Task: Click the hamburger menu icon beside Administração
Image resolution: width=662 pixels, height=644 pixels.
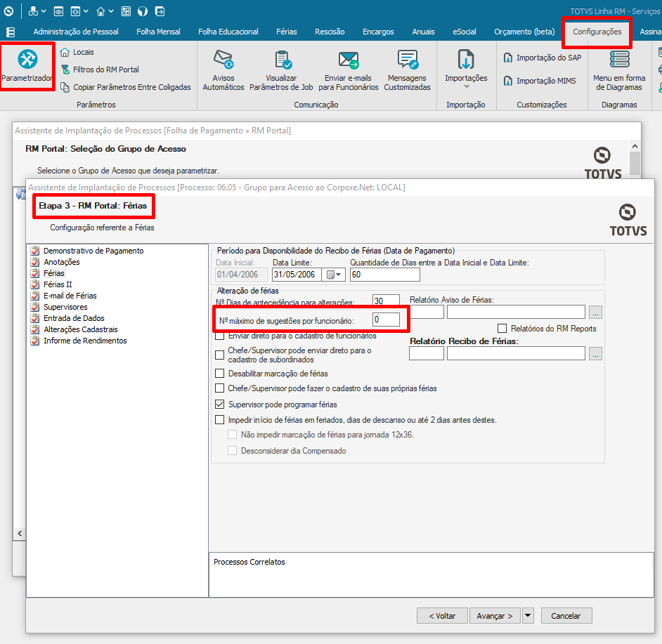Action: click(11, 32)
